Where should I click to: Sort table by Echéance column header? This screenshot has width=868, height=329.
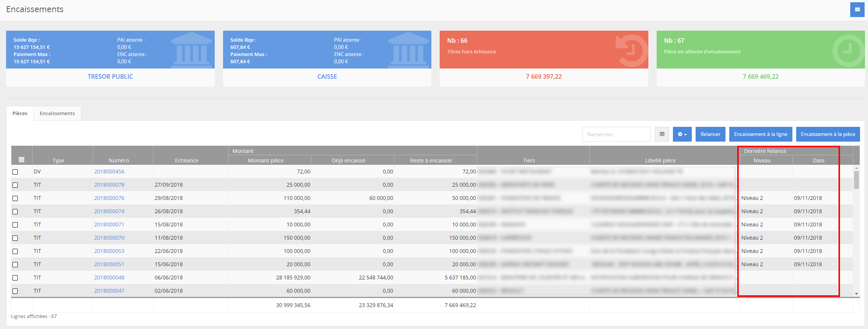click(x=186, y=161)
